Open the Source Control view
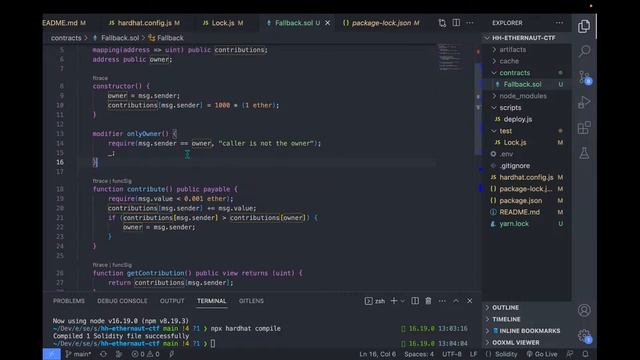The width and height of the screenshot is (640, 360). tap(584, 77)
